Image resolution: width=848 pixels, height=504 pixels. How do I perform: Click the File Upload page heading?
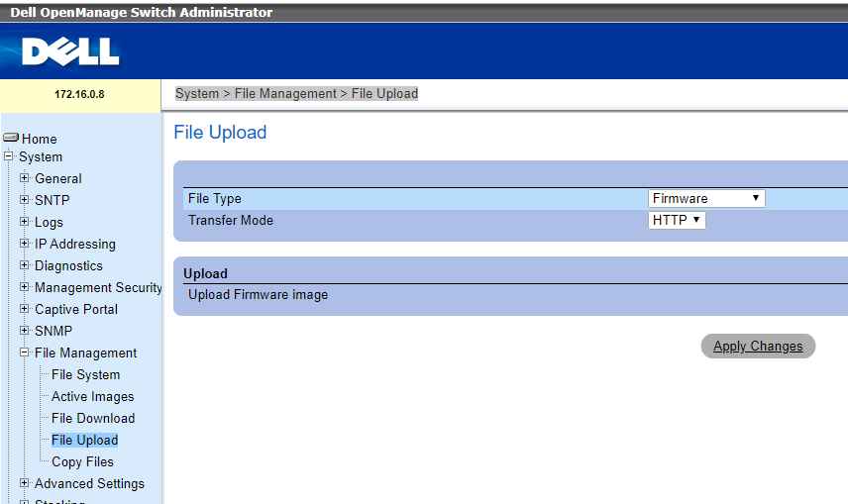220,133
